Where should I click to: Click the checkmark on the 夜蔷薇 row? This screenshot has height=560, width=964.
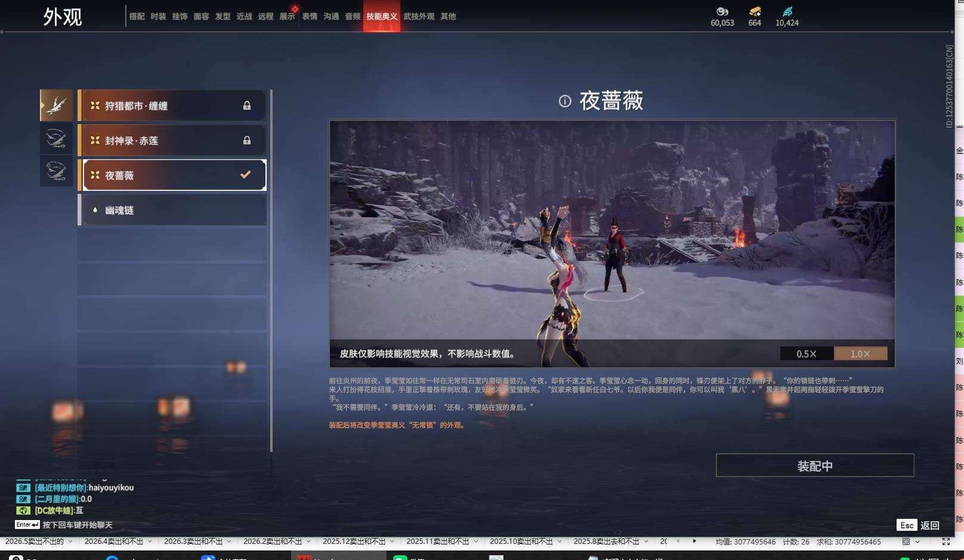click(x=245, y=175)
